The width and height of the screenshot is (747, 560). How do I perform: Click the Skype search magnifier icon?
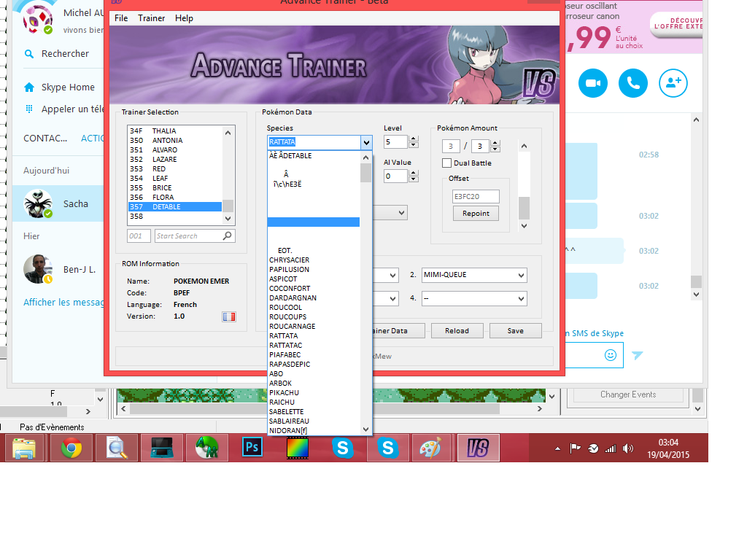coord(29,54)
